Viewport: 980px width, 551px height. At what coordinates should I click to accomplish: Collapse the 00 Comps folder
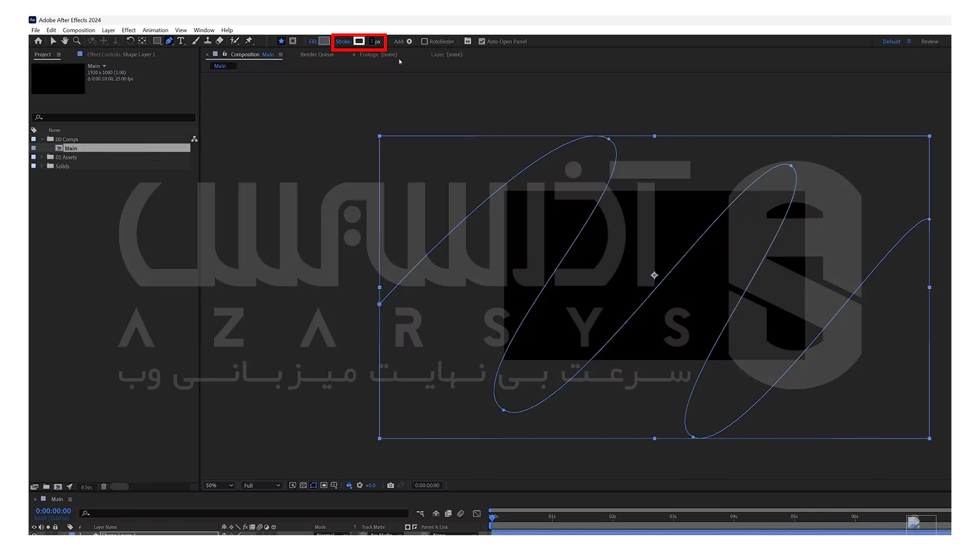tap(42, 139)
